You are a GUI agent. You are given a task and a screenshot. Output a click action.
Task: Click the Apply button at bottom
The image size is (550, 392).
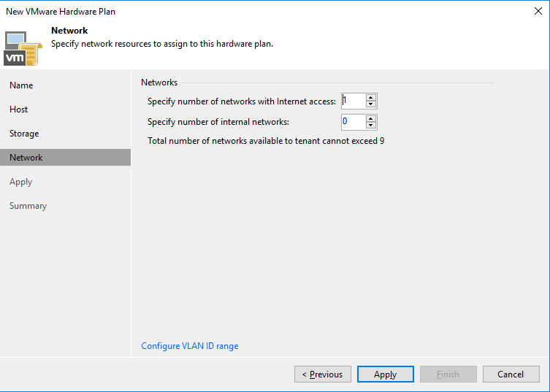(x=386, y=374)
